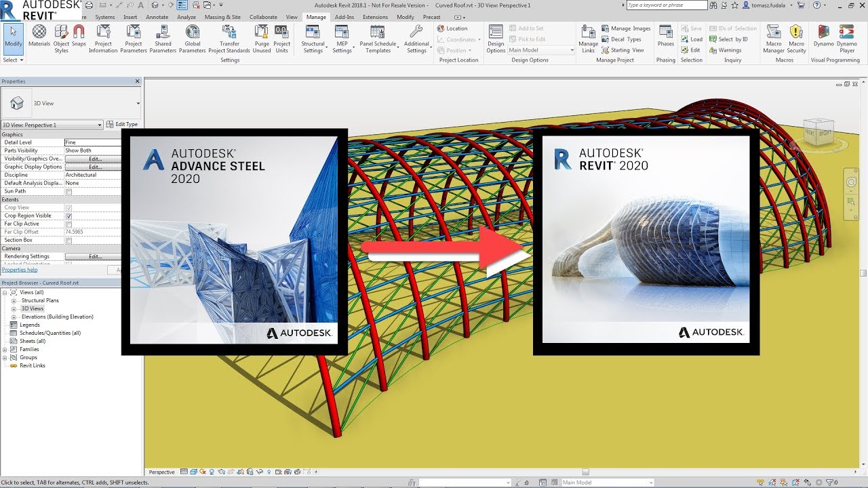The height and width of the screenshot is (488, 868).
Task: Open Additional Settings dropdown
Action: pyautogui.click(x=417, y=39)
